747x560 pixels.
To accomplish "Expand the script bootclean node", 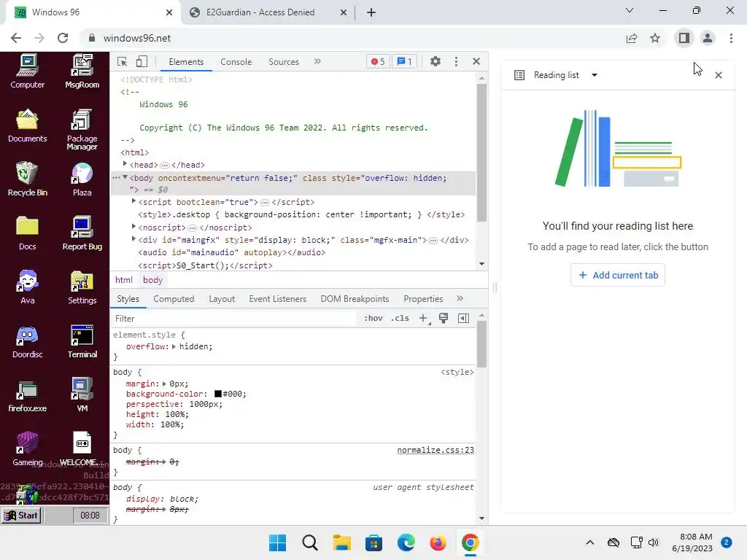I will 133,201.
